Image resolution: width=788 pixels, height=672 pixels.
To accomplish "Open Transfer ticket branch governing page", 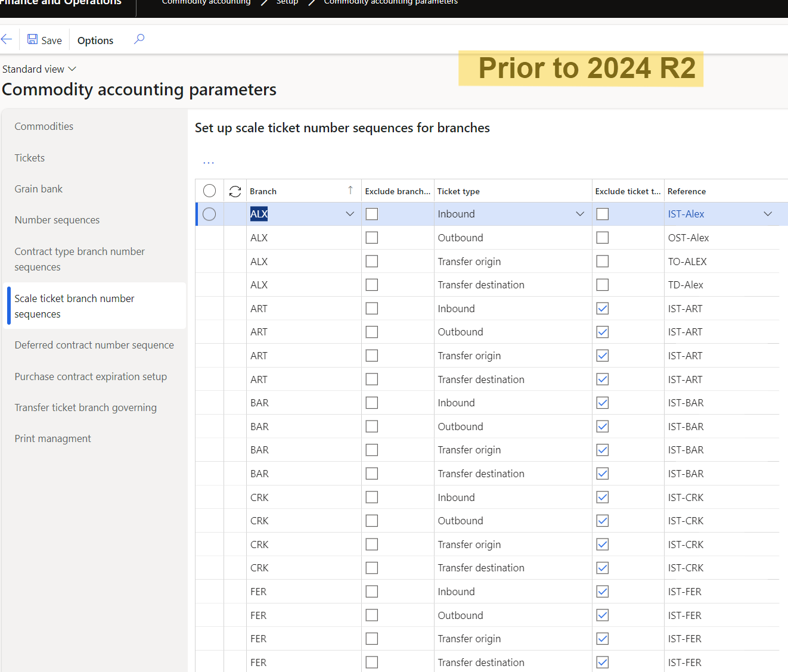I will point(85,407).
